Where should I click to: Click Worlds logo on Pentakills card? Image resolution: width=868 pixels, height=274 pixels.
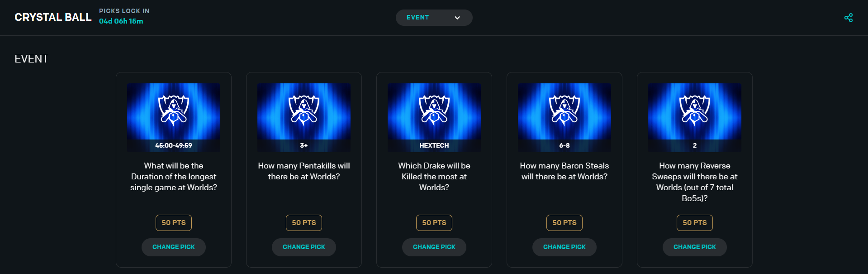coord(304,110)
